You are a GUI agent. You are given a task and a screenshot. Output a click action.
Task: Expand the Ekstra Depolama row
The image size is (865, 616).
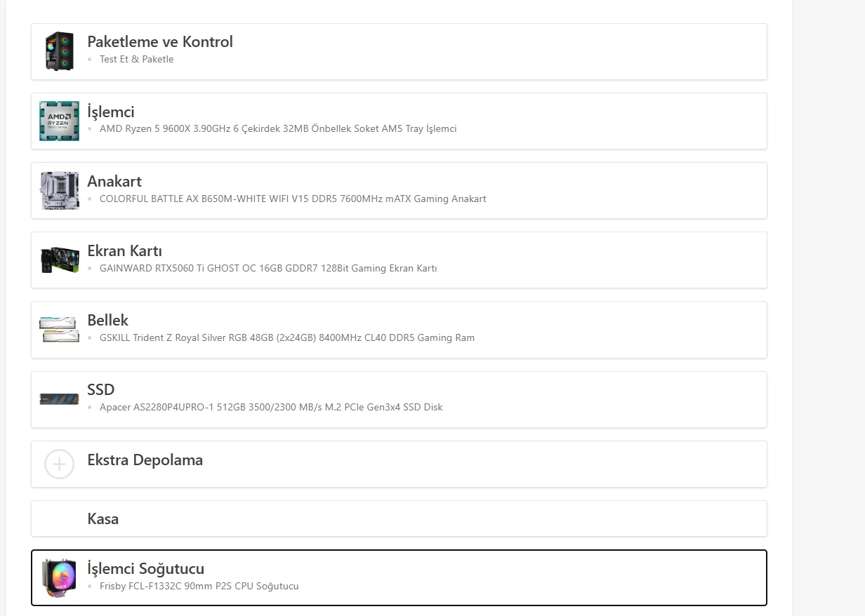pos(145,460)
